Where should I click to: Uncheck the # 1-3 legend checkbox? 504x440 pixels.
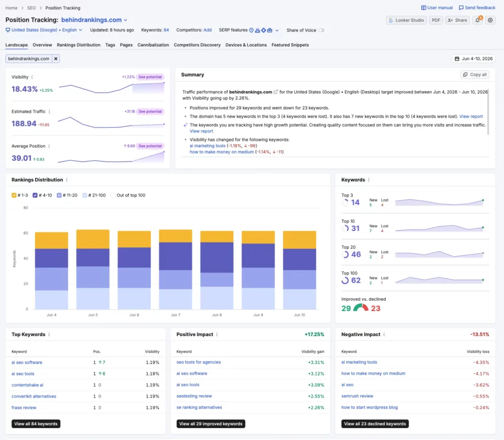(14, 195)
